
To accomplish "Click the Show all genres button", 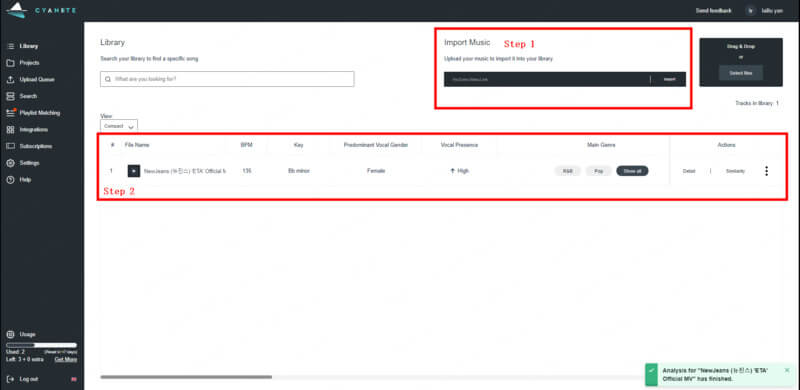I will click(x=632, y=171).
